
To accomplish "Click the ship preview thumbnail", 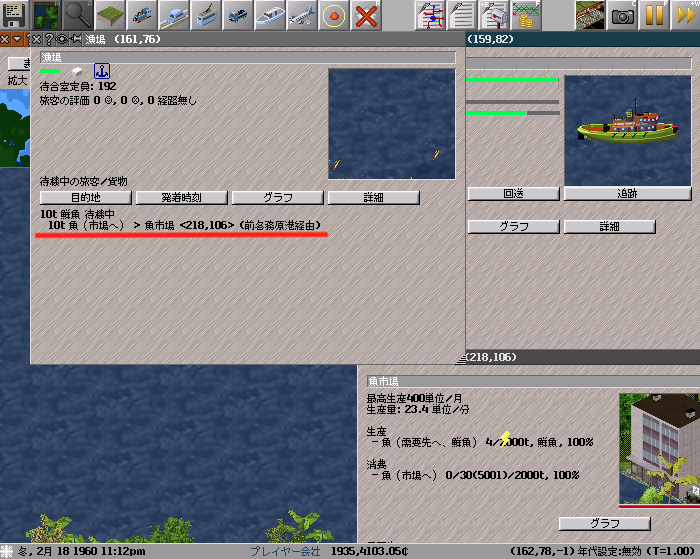I will click(628, 130).
